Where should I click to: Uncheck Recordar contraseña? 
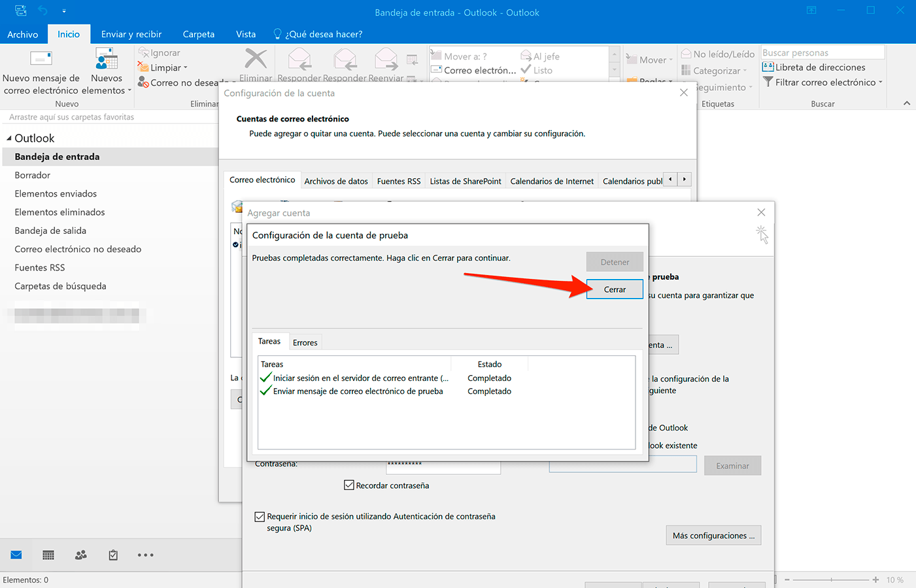pyautogui.click(x=349, y=485)
